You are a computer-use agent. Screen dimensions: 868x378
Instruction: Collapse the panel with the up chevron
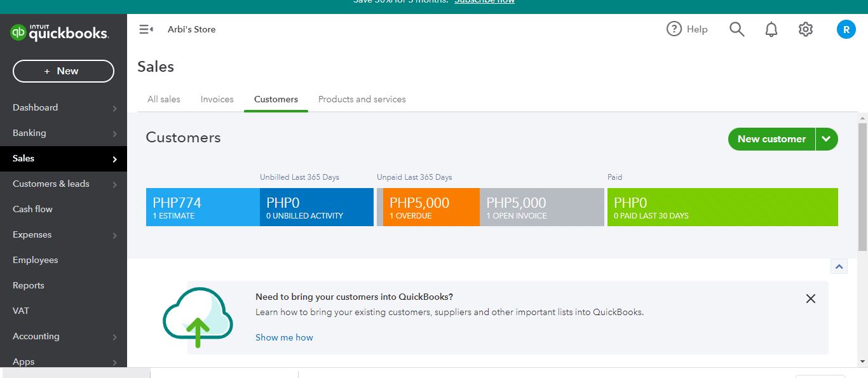pyautogui.click(x=839, y=267)
